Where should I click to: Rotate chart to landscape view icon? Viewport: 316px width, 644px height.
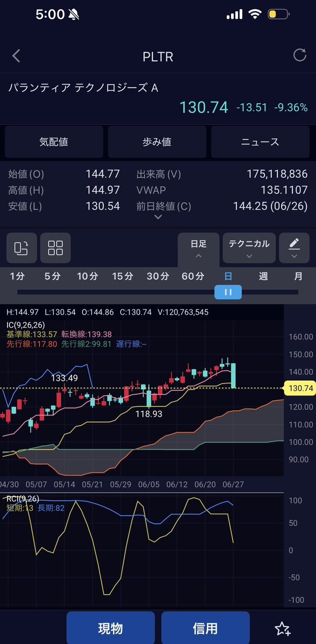point(21,248)
